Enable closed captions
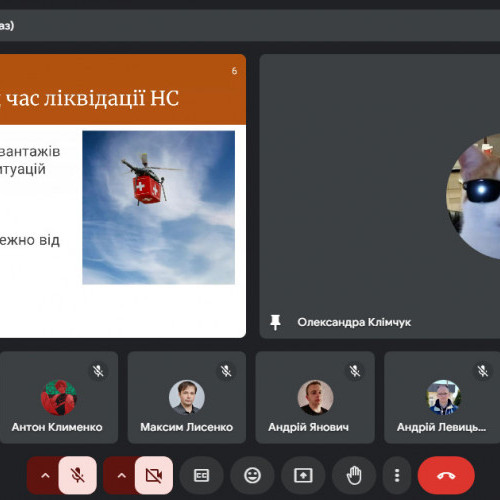The width and height of the screenshot is (500, 500). tap(201, 475)
